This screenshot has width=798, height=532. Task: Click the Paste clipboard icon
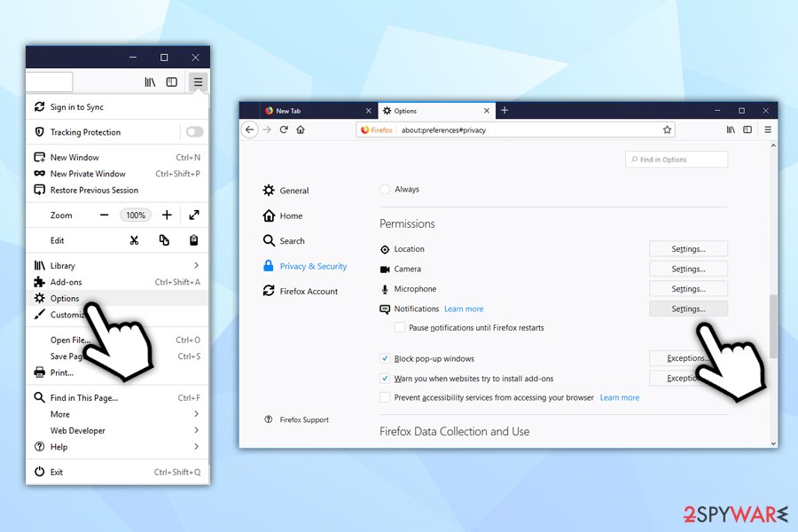click(194, 240)
